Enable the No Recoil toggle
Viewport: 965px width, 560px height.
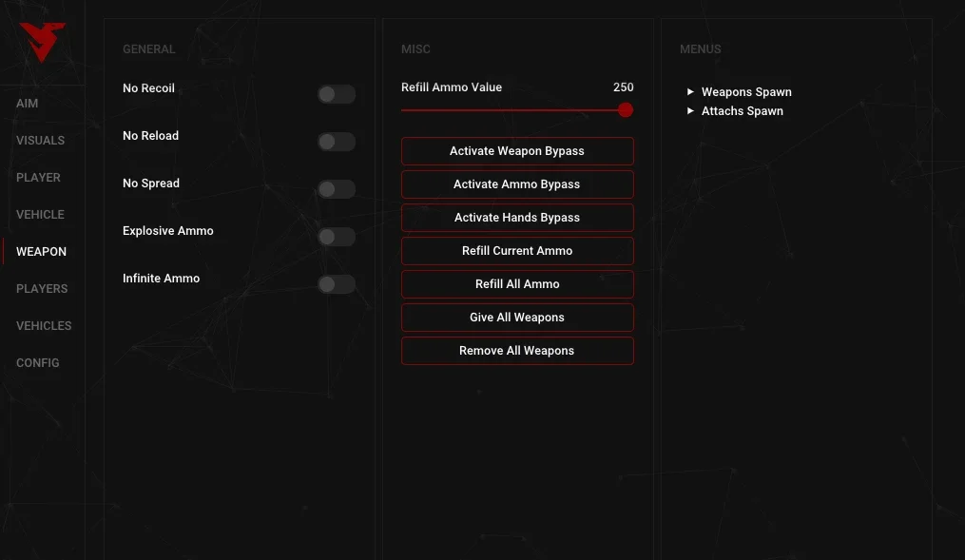[336, 94]
